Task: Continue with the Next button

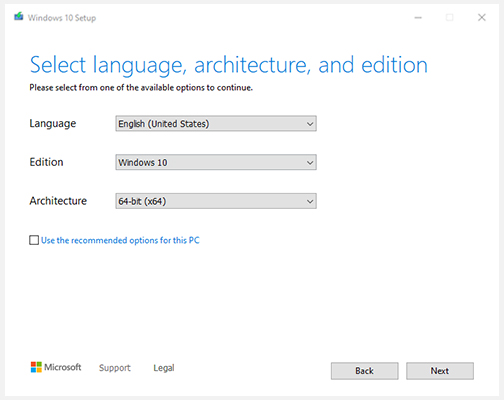Action: point(440,371)
